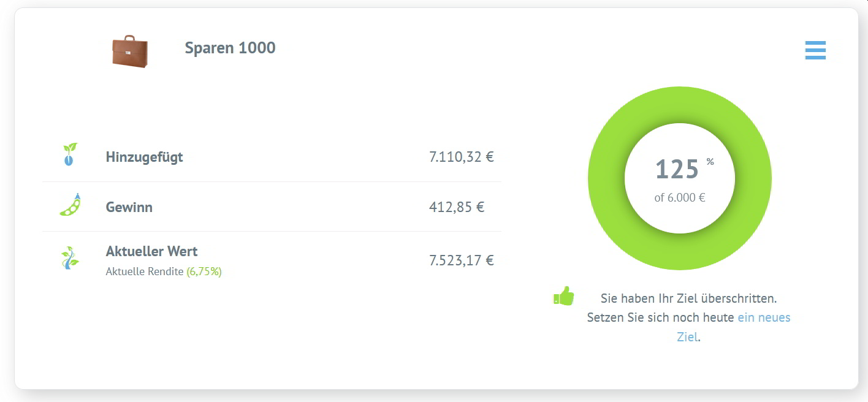
Task: Click the 125 percent value in circle
Action: click(x=677, y=170)
